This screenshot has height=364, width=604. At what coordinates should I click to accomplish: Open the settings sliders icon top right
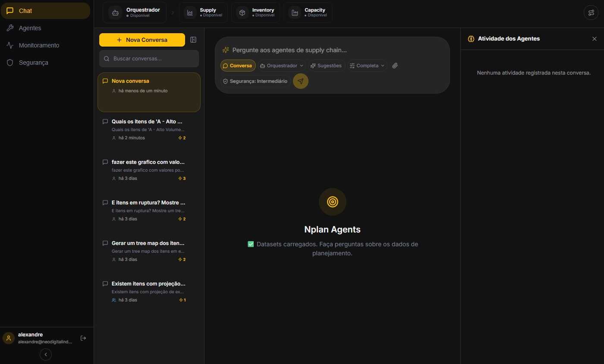(591, 13)
